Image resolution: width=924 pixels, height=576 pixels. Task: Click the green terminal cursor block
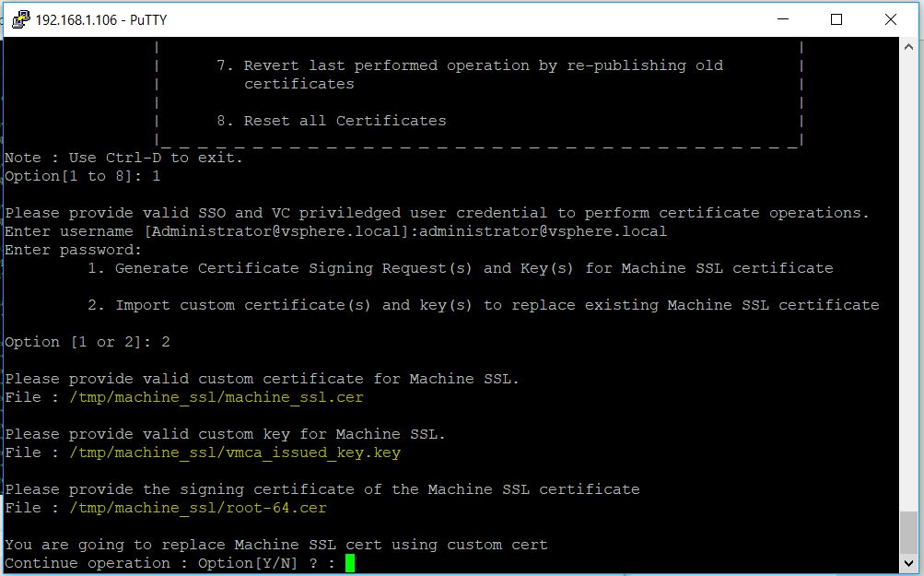pos(350,563)
